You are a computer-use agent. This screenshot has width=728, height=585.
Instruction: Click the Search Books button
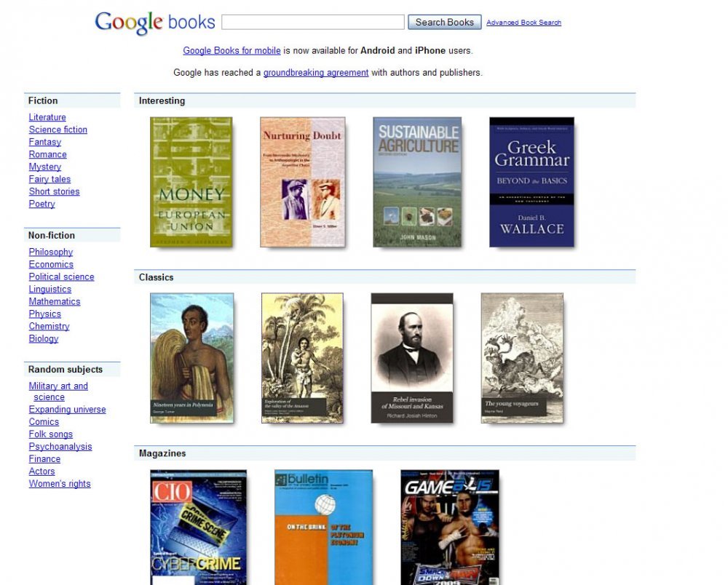[x=444, y=23]
